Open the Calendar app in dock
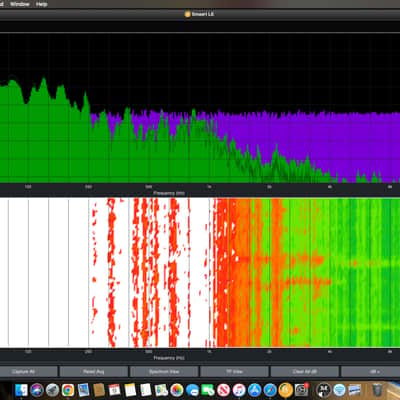Viewport: 400px width, 400px height. click(x=115, y=389)
